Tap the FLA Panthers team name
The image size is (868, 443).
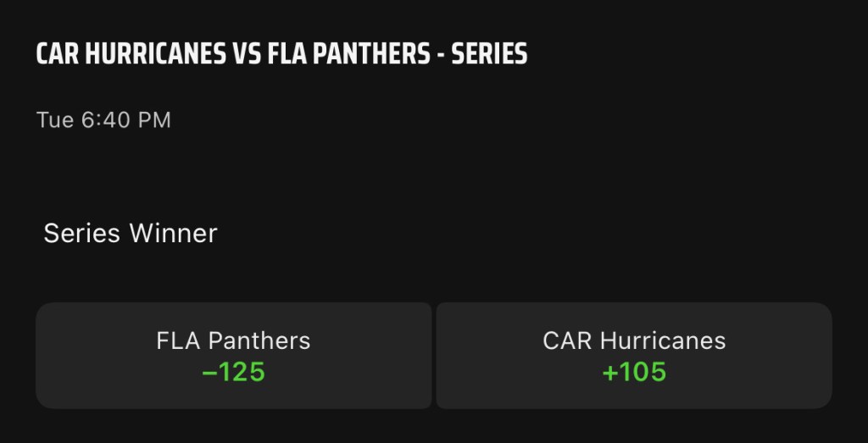233,341
